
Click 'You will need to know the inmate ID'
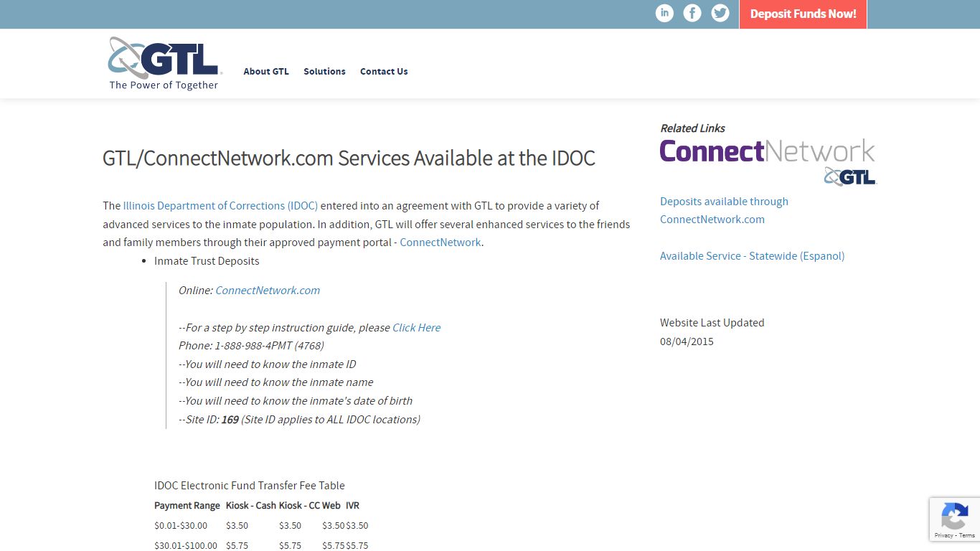coord(268,364)
